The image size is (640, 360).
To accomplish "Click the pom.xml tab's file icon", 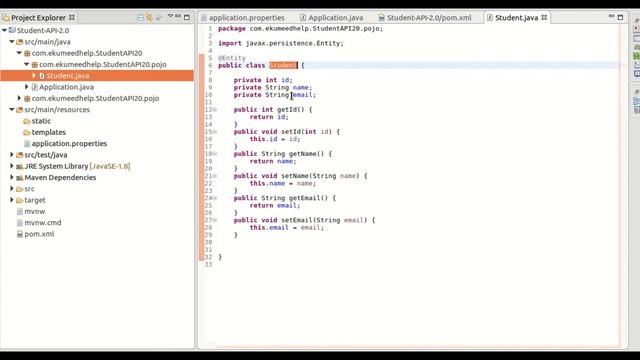I will [x=382, y=18].
